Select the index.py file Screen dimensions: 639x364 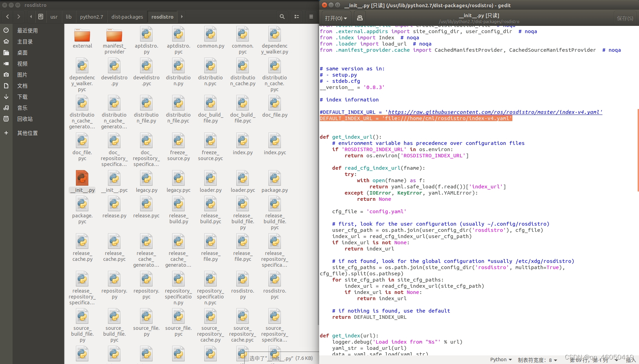tap(243, 145)
